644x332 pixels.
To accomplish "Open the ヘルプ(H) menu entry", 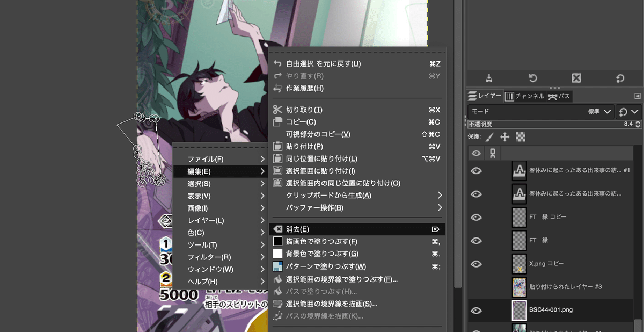I will point(221,282).
